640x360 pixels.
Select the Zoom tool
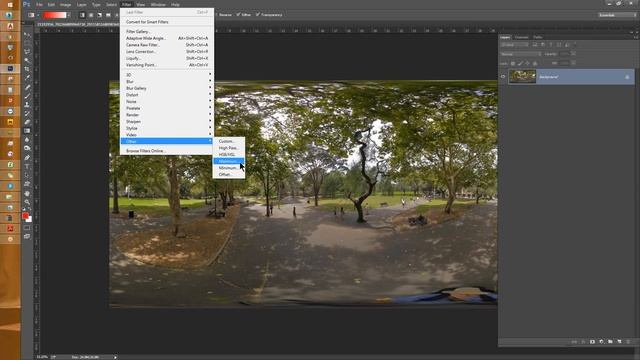pyautogui.click(x=27, y=202)
